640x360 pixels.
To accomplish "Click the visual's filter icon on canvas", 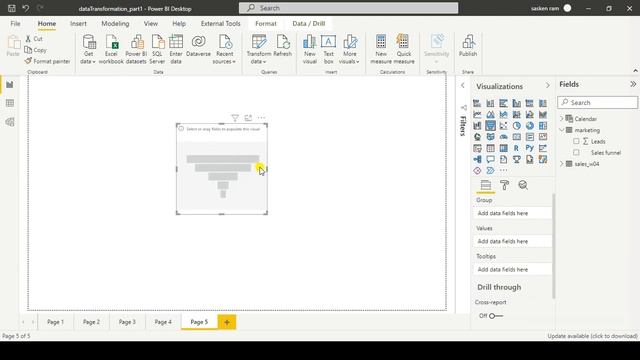I will (x=235, y=118).
